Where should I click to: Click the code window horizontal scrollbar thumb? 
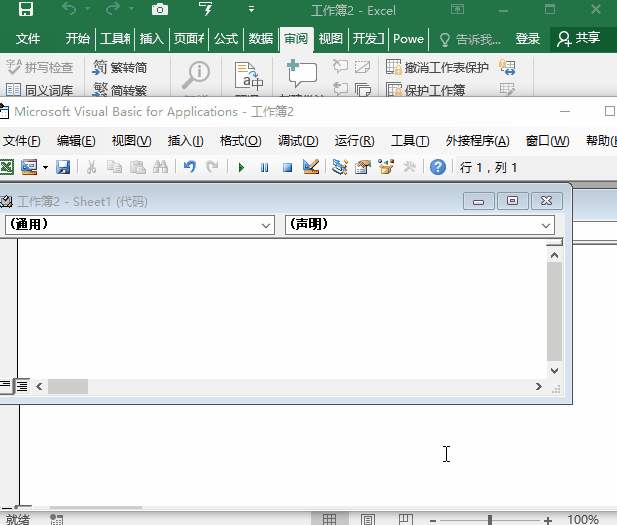(x=68, y=386)
